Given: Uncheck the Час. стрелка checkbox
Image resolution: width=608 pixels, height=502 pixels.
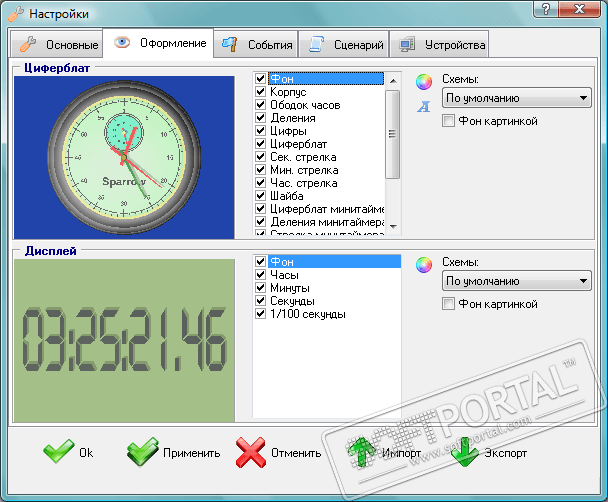Looking at the screenshot, I should click(261, 183).
